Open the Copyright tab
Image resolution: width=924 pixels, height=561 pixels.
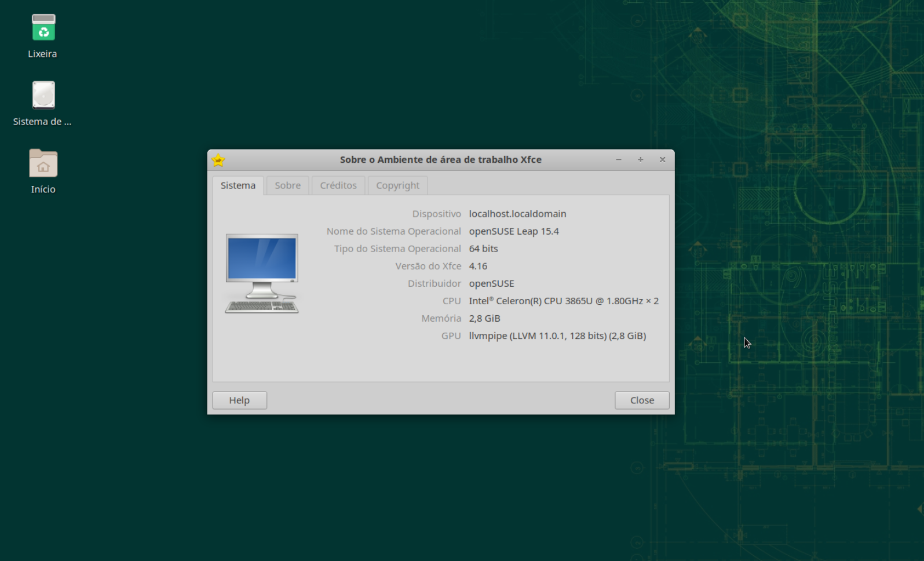point(397,185)
